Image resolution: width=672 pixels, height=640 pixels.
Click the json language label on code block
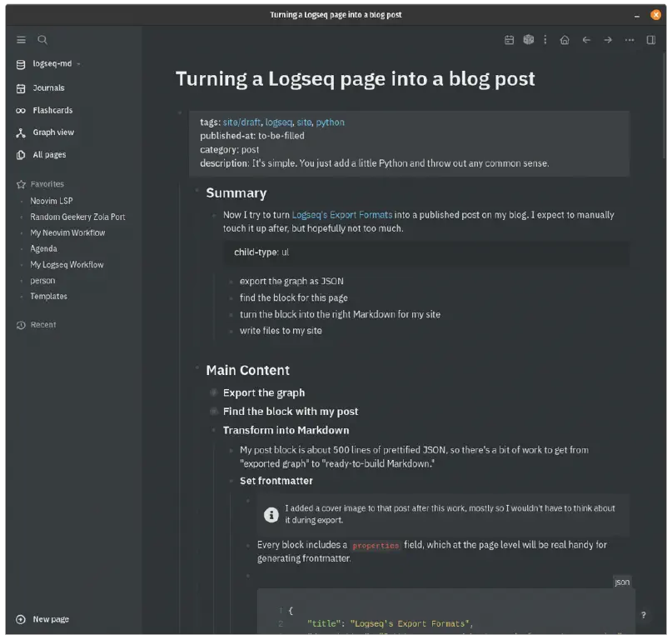pos(622,582)
